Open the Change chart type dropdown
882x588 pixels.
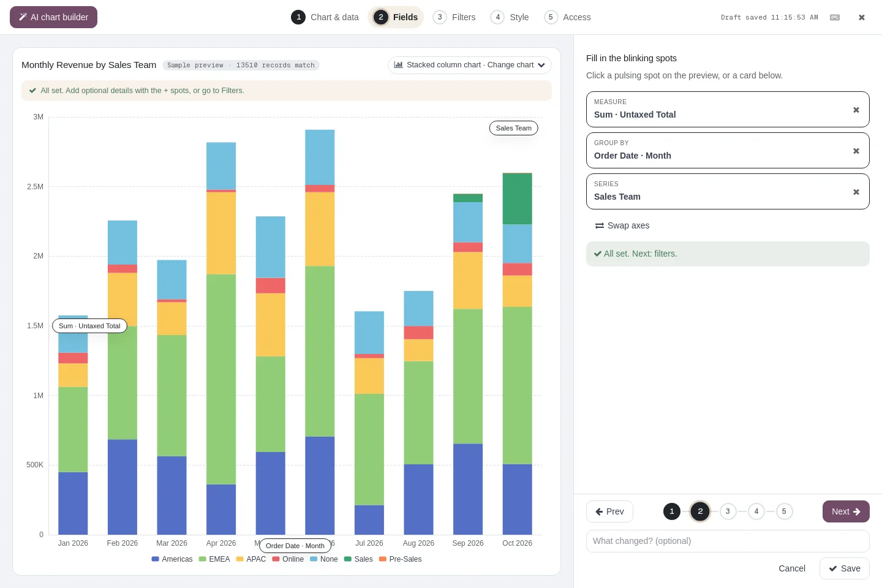pos(470,65)
